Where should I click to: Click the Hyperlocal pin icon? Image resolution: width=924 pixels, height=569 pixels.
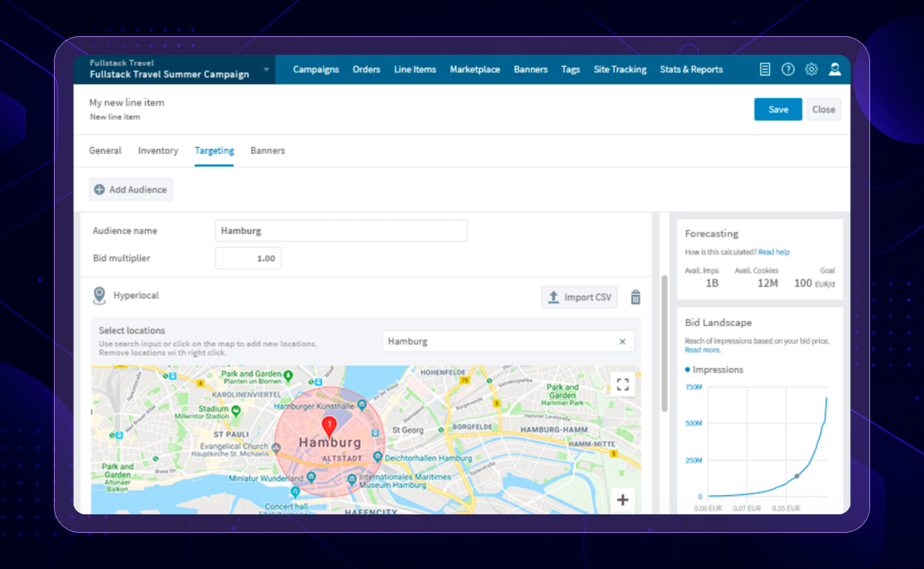pos(99,296)
